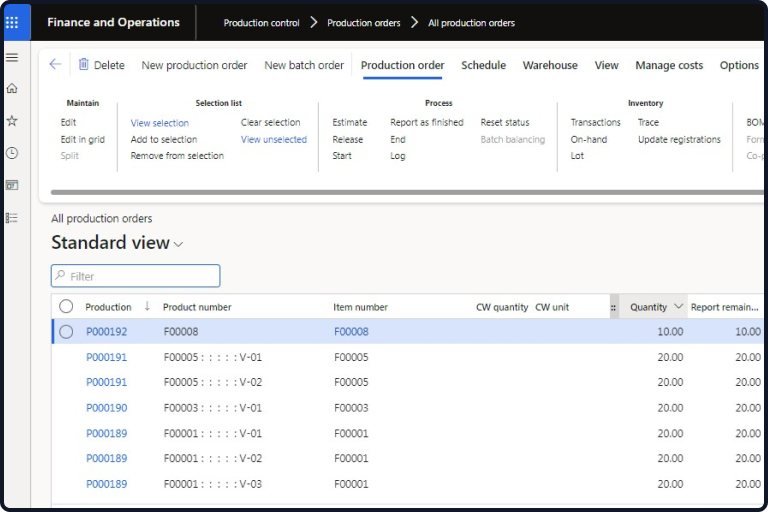This screenshot has height=512, width=768.
Task: Click All production orders breadcrumb
Action: click(x=471, y=23)
